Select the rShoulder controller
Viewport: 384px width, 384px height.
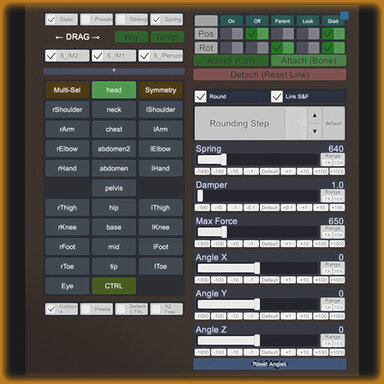[67, 110]
